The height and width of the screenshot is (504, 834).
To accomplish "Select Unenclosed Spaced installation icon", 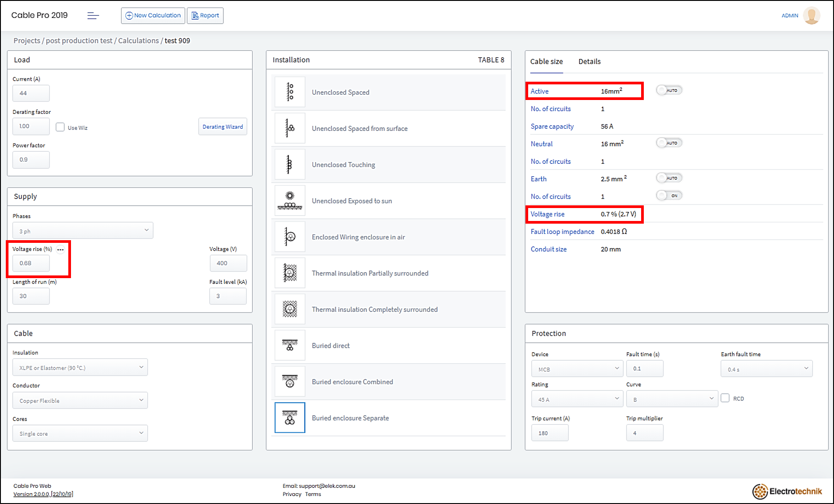I will (x=290, y=92).
